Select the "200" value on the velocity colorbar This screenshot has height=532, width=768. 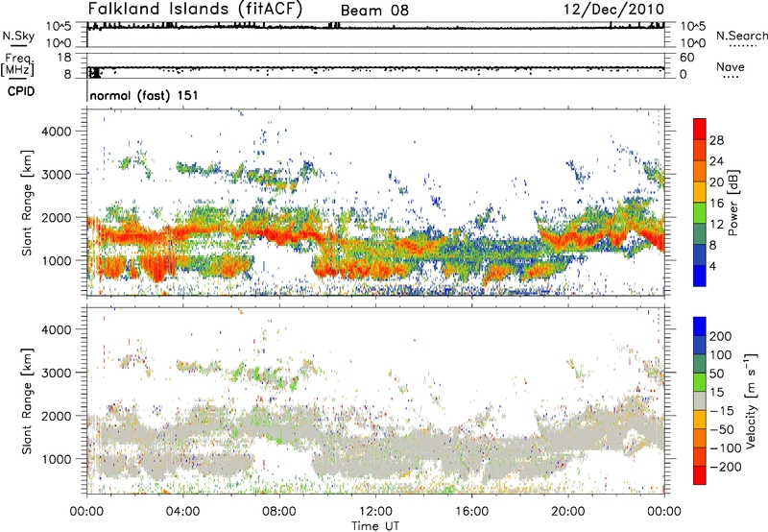721,336
